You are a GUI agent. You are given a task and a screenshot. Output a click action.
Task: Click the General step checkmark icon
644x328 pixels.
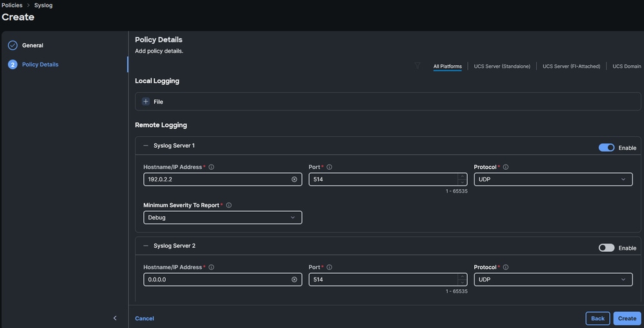pos(13,45)
